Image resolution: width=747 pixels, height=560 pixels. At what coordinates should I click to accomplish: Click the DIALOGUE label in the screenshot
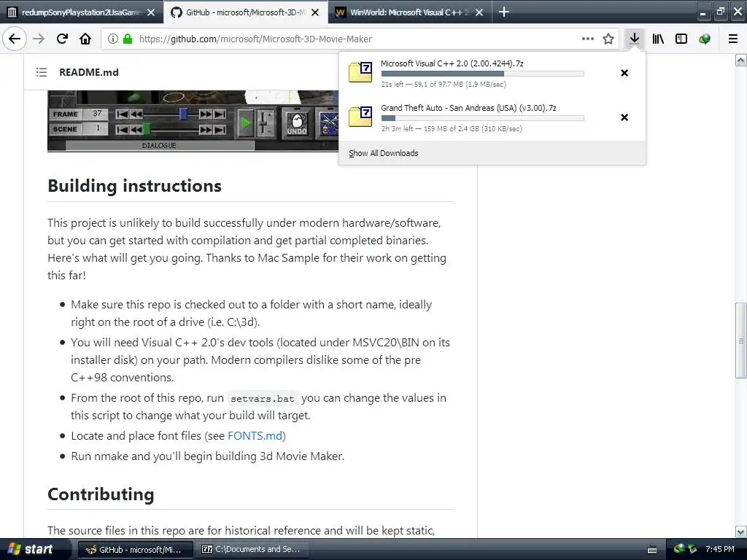(x=159, y=145)
